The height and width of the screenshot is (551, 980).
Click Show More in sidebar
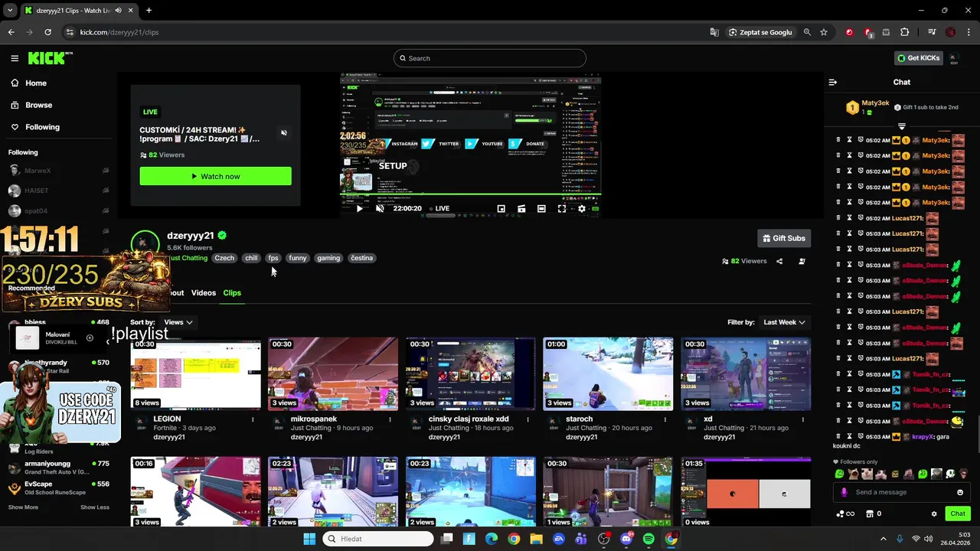pyautogui.click(x=23, y=507)
